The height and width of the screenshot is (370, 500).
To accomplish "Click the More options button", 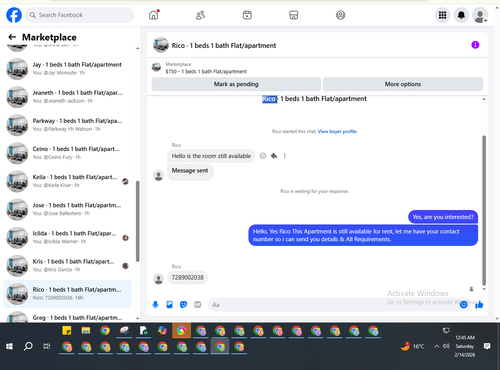I will click(403, 84).
